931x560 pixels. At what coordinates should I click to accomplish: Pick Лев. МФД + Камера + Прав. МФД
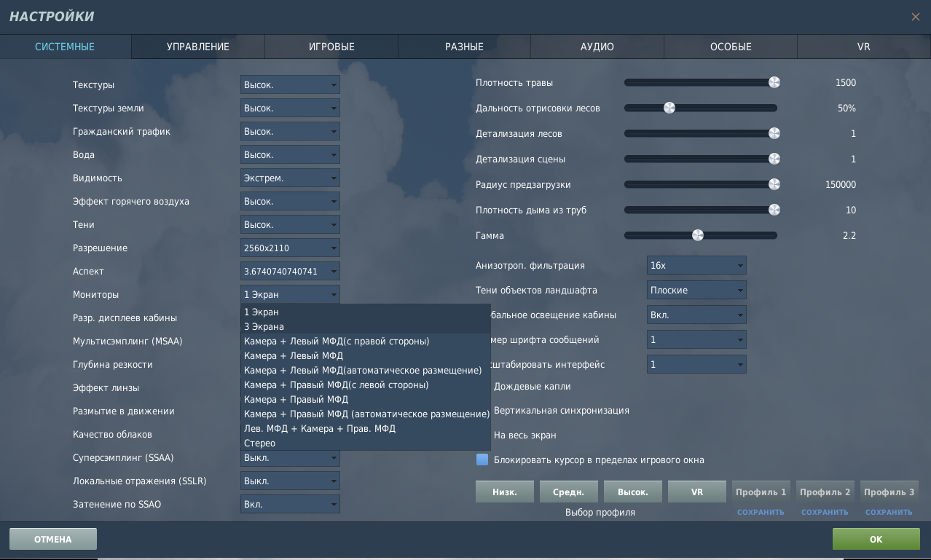click(366, 428)
